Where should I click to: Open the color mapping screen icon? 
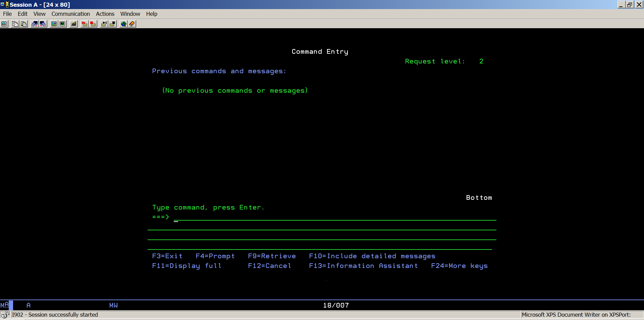62,24
